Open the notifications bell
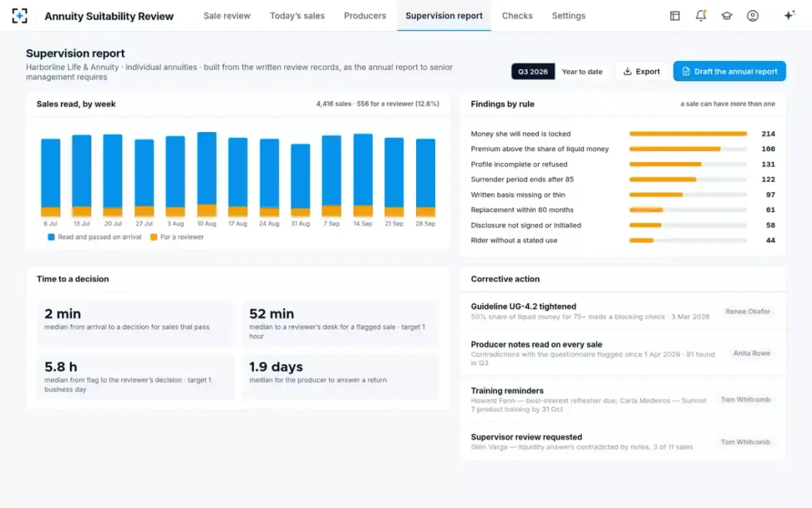Image resolution: width=812 pixels, height=508 pixels. (701, 16)
